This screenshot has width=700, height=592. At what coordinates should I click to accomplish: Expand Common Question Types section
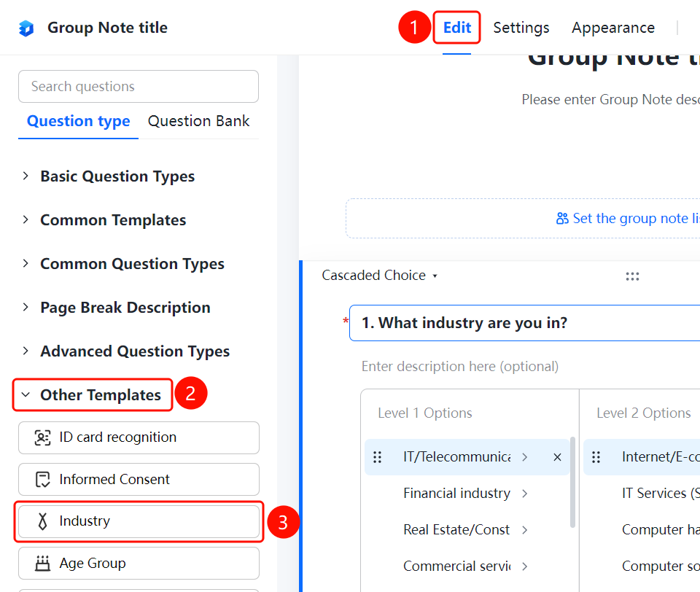point(26,263)
